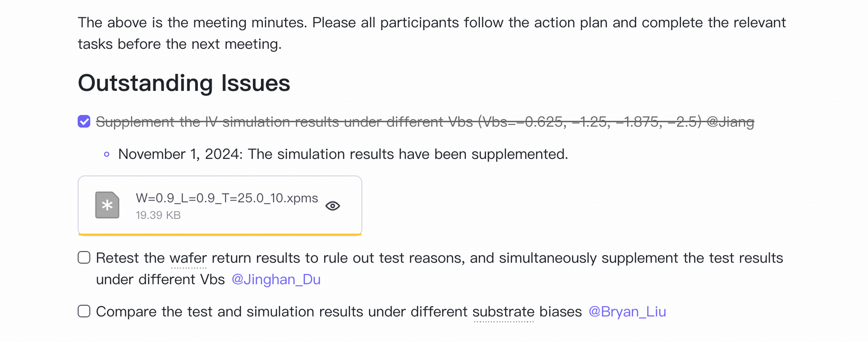Open the @Bryan_Liu mention
This screenshot has width=868, height=342.
click(627, 312)
